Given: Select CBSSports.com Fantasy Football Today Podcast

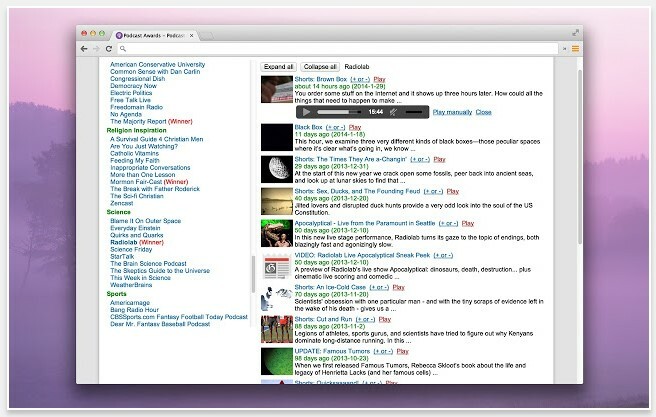Looking at the screenshot, I should point(179,317).
